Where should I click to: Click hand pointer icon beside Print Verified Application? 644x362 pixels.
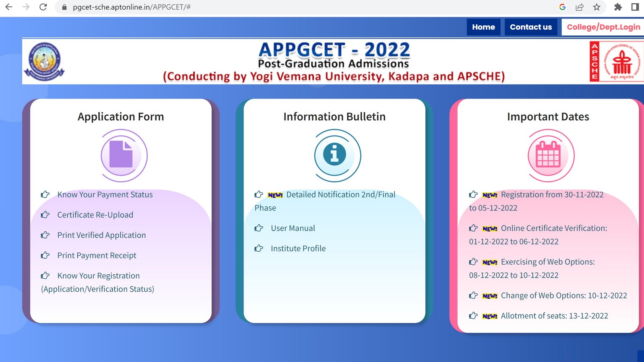45,235
